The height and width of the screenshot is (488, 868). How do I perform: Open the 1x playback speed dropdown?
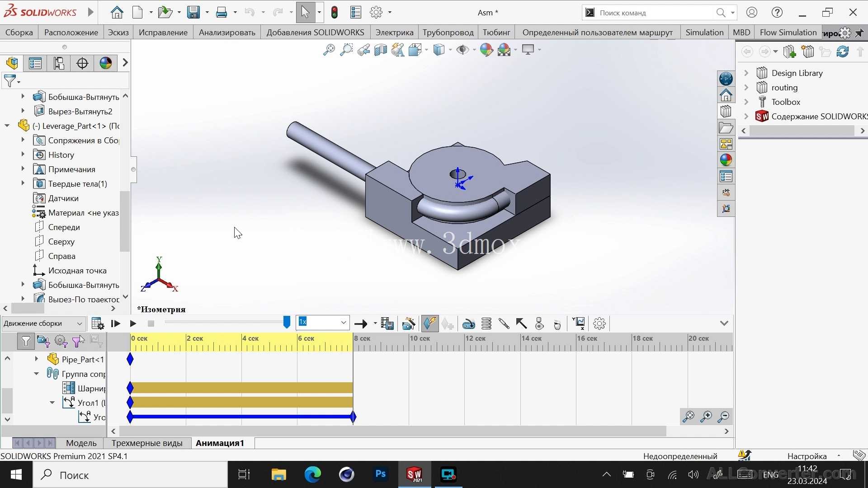322,322
